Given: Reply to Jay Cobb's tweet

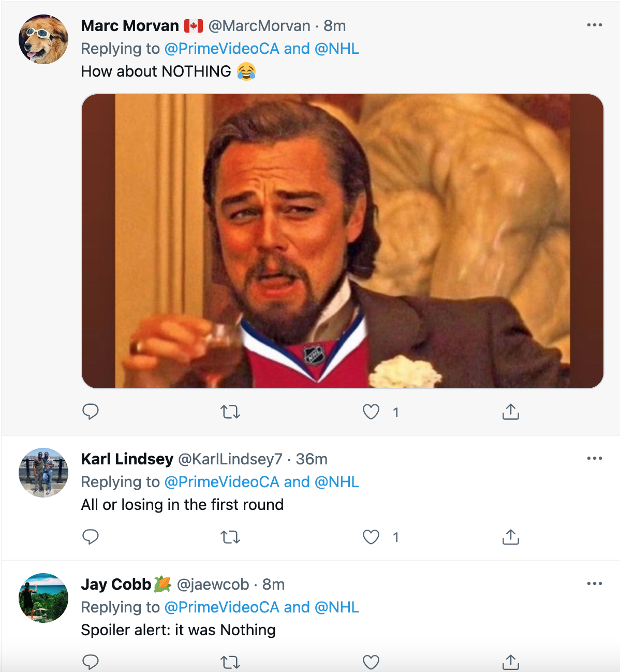Looking at the screenshot, I should pos(91,662).
